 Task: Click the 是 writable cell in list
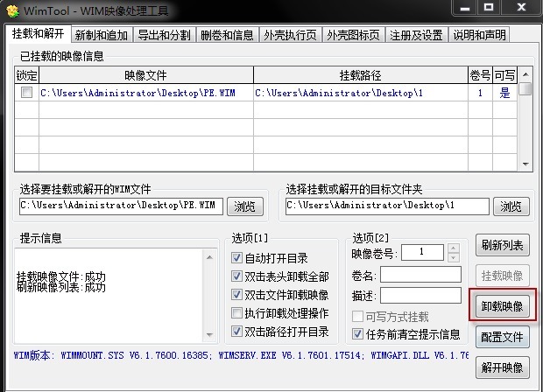[x=504, y=93]
